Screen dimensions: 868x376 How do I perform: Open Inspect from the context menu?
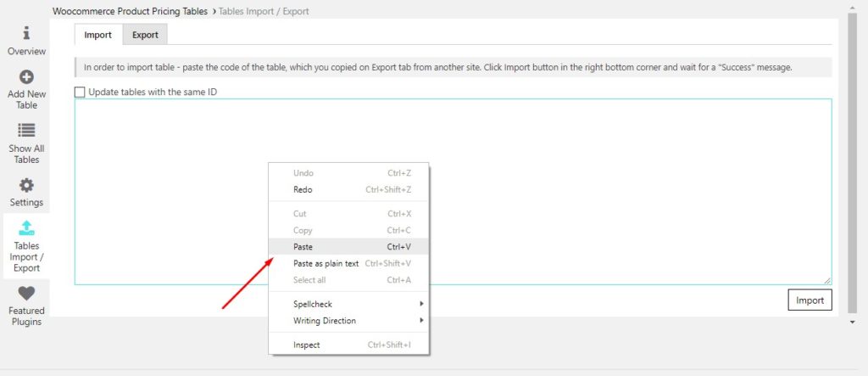pyautogui.click(x=348, y=345)
